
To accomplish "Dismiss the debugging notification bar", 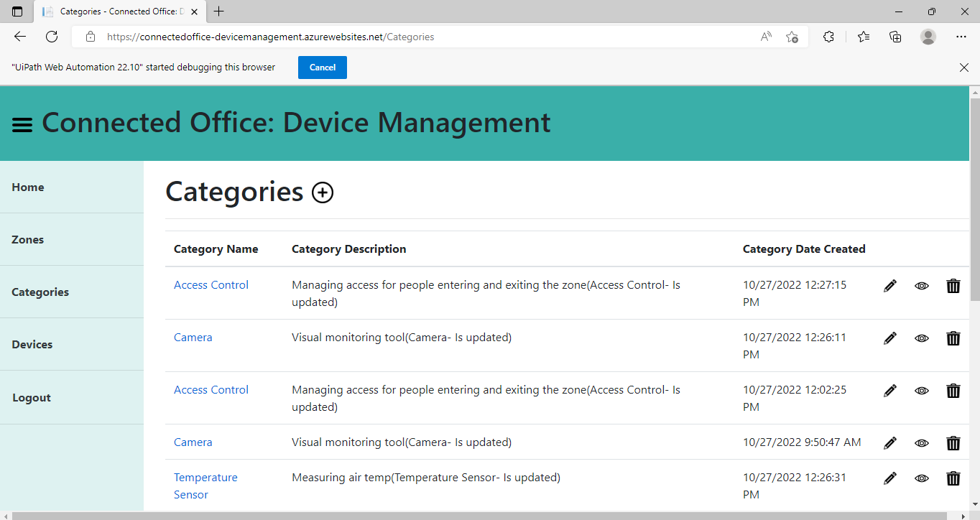I will (964, 68).
